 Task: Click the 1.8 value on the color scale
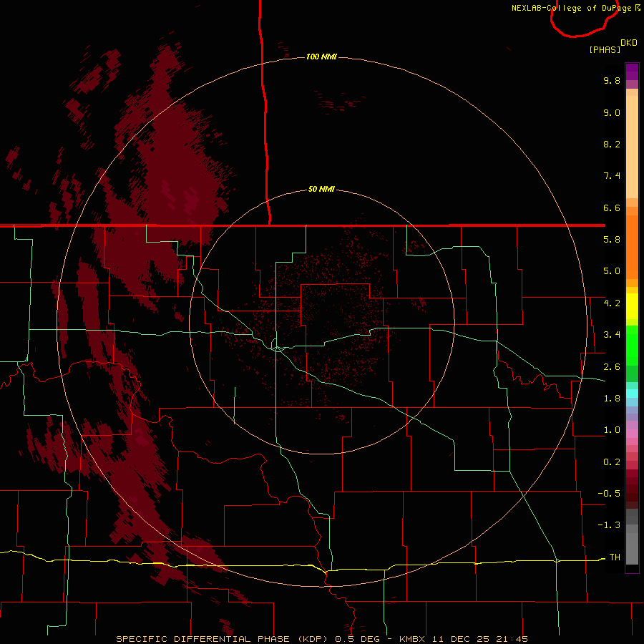612,399
